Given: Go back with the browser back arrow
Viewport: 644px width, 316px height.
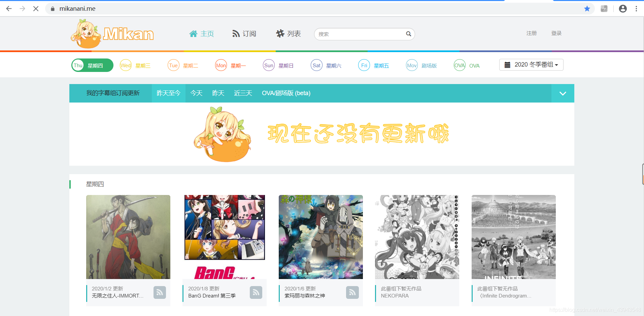Looking at the screenshot, I should click(x=9, y=9).
